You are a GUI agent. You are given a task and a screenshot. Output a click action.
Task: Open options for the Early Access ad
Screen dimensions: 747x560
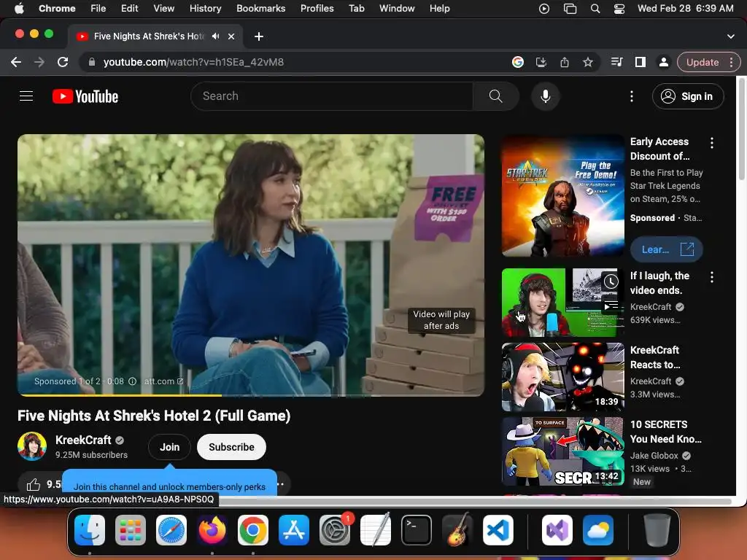[x=712, y=142]
